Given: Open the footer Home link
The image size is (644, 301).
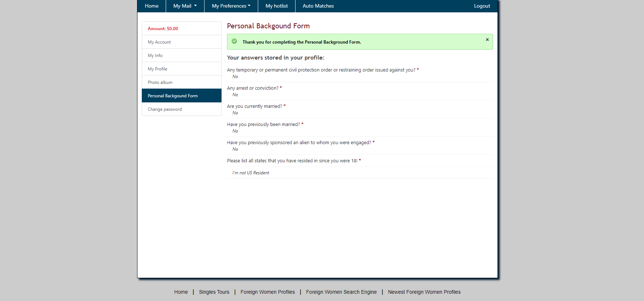Looking at the screenshot, I should 181,292.
